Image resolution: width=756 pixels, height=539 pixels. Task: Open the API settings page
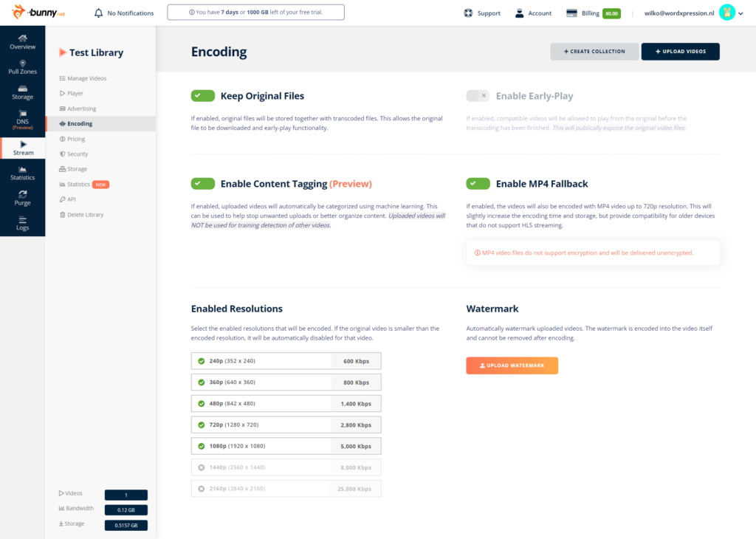click(67, 199)
